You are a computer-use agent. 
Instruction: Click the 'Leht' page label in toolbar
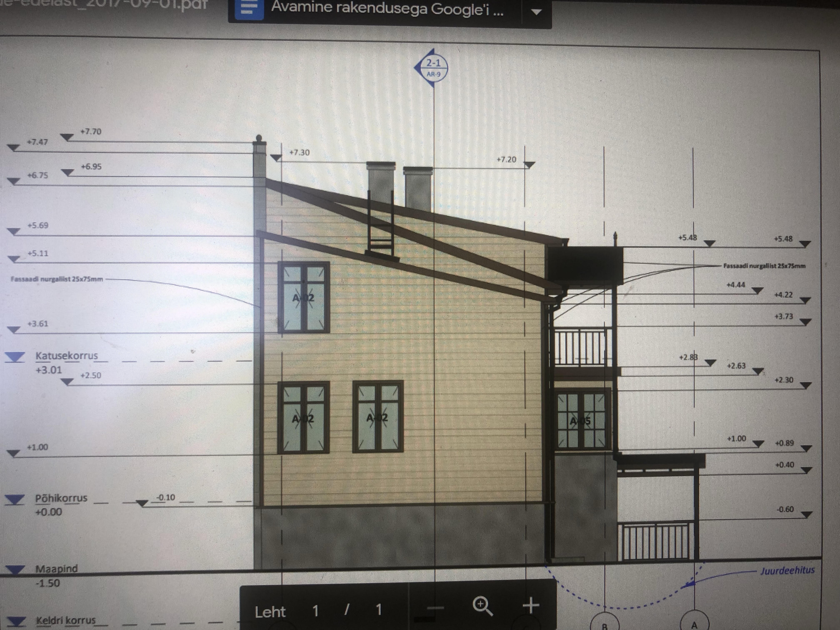click(x=270, y=612)
